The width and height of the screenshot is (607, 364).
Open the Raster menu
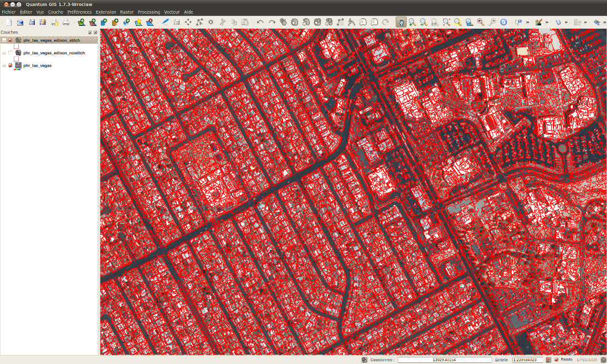(127, 12)
